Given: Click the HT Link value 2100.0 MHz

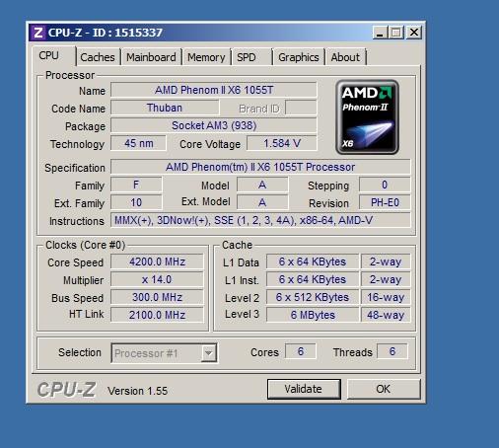Looking at the screenshot, I should [x=157, y=315].
